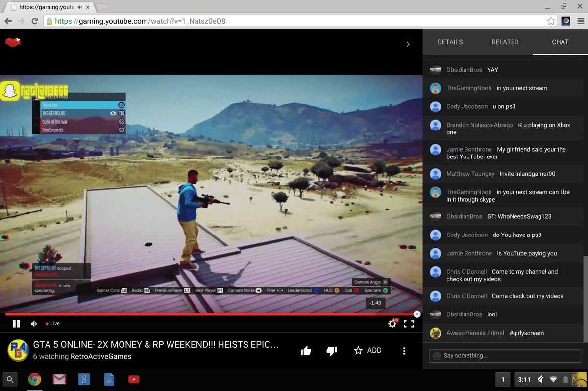Open the video overflow three-dot menu
588x391 pixels.
pos(404,350)
